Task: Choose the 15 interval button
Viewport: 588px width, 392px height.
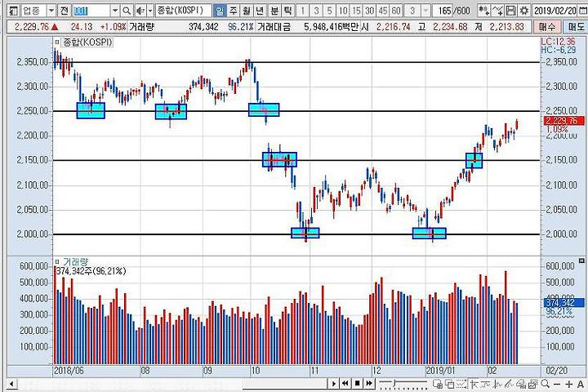Action: [356, 11]
